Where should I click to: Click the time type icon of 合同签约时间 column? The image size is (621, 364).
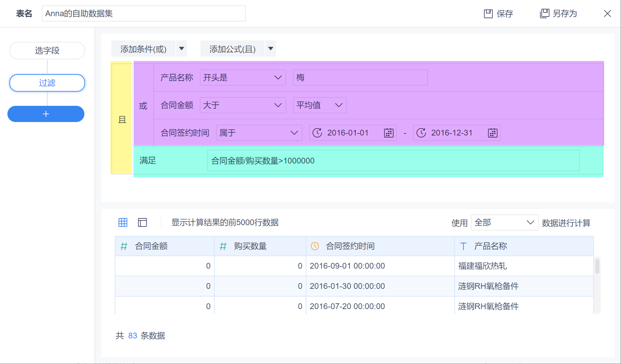tap(315, 246)
